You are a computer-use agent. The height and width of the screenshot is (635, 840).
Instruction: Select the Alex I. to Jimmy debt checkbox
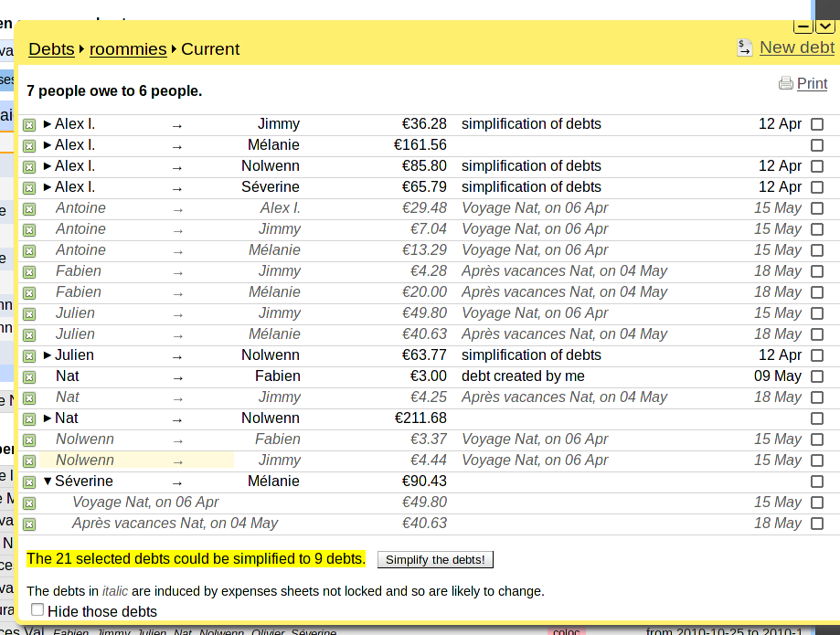tap(817, 124)
